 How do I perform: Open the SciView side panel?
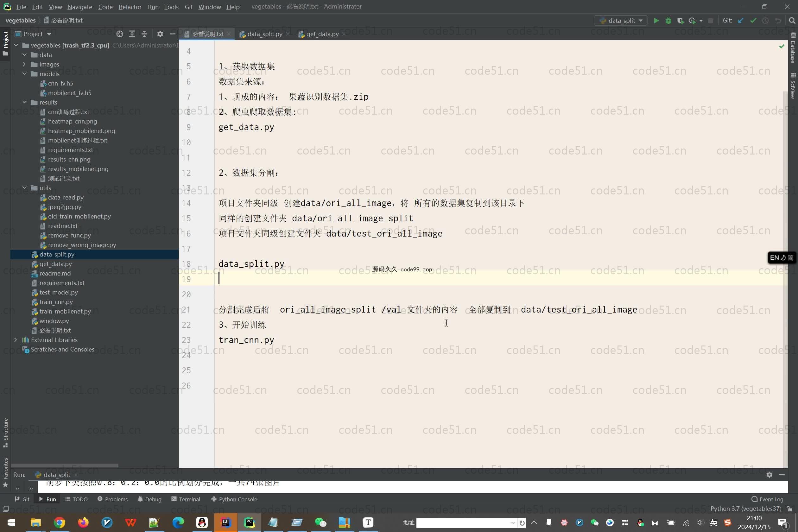(x=793, y=85)
